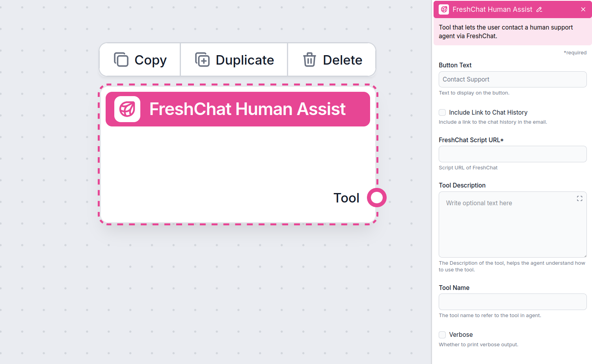Enable the Verbose option

442,334
